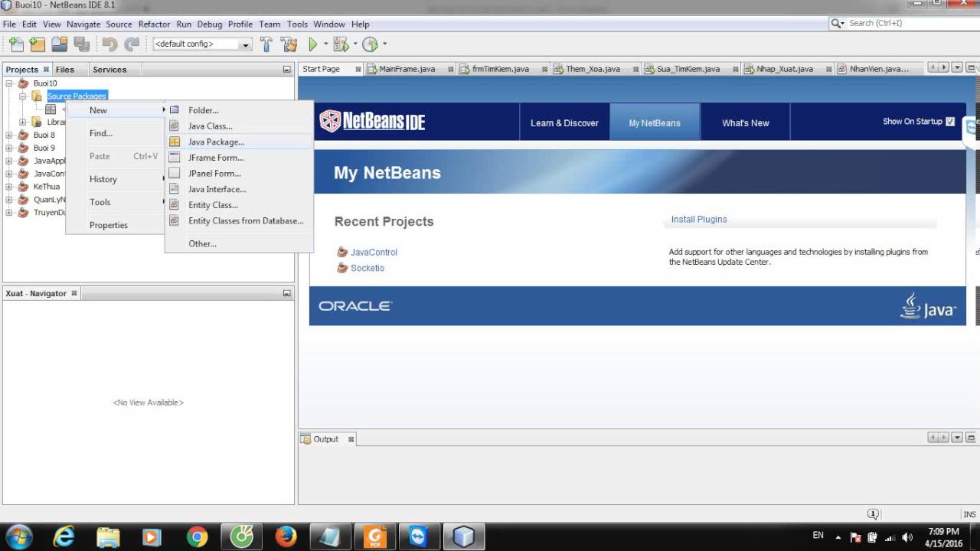Click the Install Plugins link
This screenshot has height=551, width=980.
pyautogui.click(x=699, y=219)
